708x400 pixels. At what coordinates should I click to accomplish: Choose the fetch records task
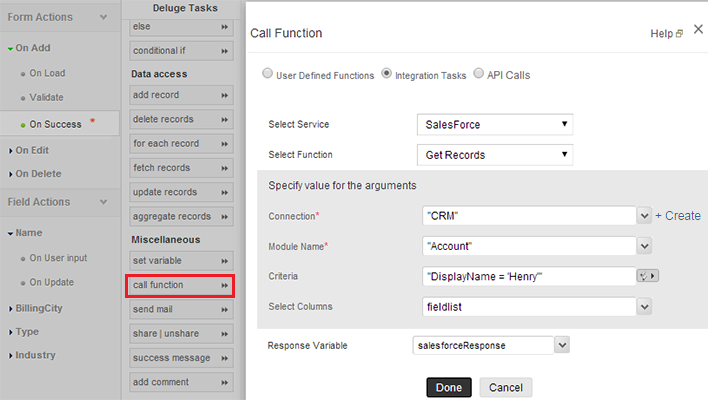click(x=181, y=168)
